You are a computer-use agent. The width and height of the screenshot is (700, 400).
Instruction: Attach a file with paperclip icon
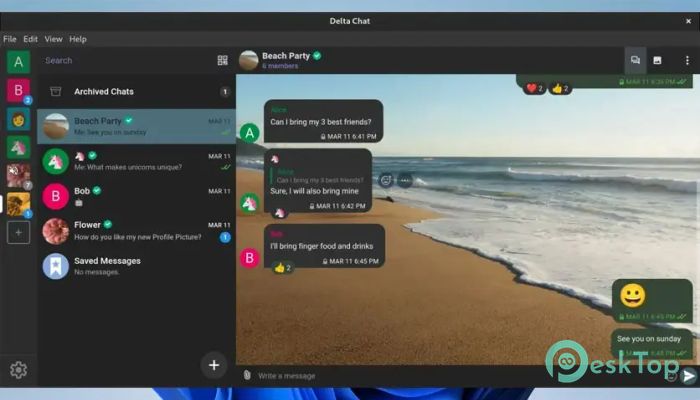(x=247, y=375)
